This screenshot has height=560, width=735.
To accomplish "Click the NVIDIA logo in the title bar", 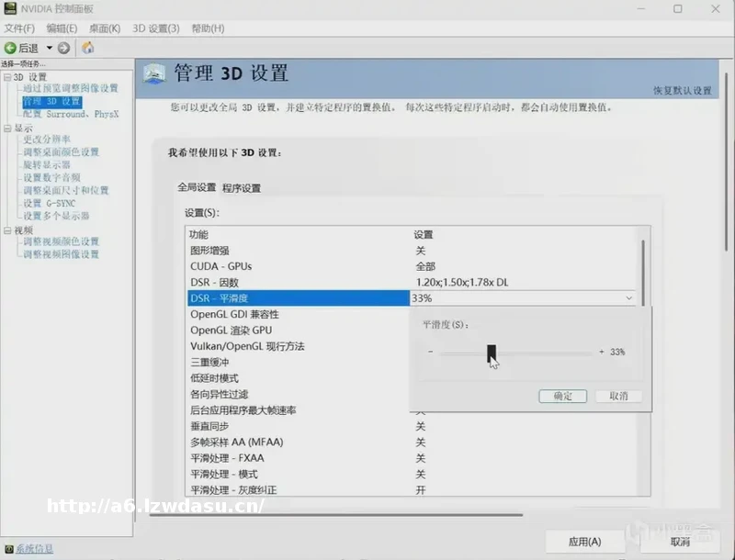I will [9, 8].
